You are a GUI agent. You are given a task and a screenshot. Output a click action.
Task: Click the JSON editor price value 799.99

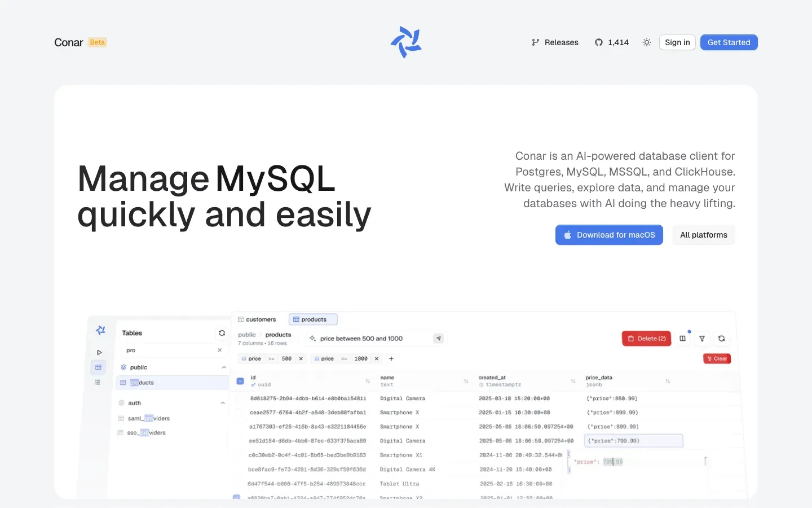(x=613, y=462)
